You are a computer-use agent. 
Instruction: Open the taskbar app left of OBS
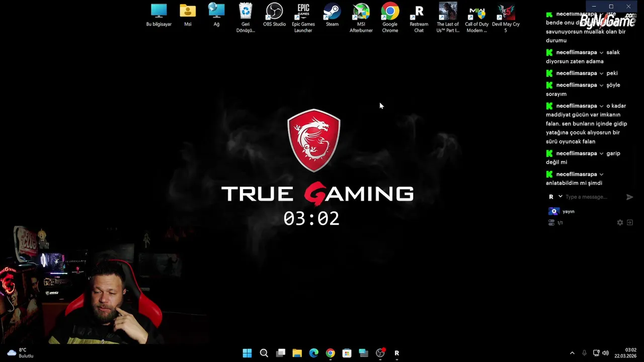[363, 353]
